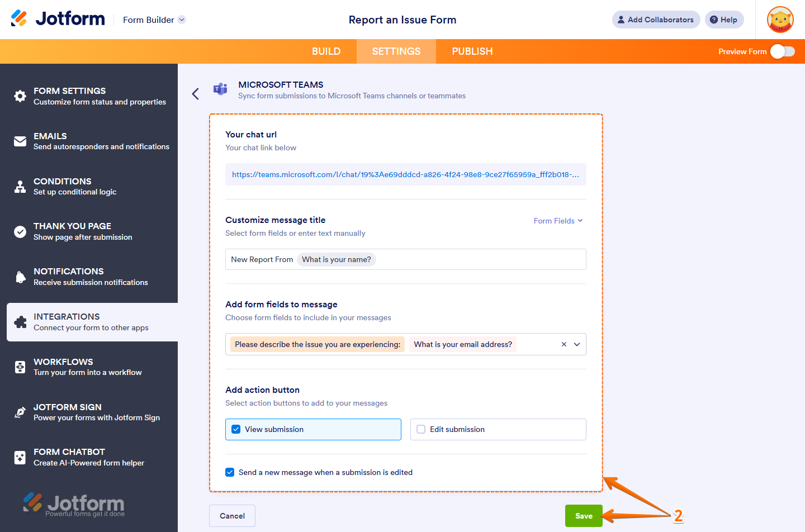Open the Conditions sidebar icon

tap(20, 186)
